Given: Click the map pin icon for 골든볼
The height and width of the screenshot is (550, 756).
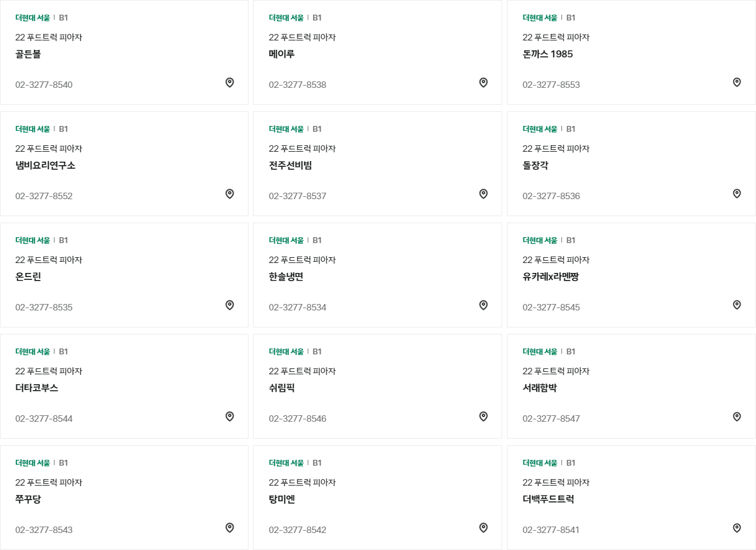Looking at the screenshot, I should click(x=230, y=83).
